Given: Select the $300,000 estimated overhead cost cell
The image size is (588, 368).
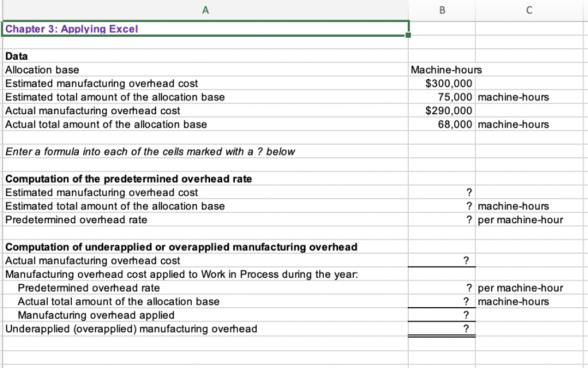Looking at the screenshot, I should [441, 83].
